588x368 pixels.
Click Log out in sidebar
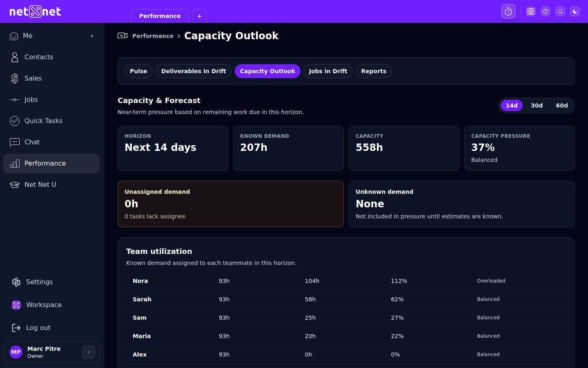click(x=38, y=328)
